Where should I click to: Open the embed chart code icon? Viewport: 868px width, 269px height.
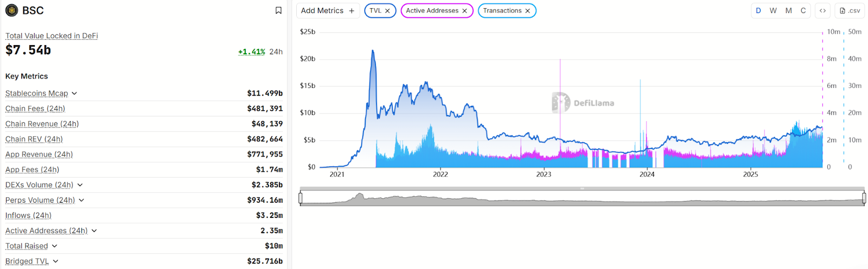tap(822, 10)
